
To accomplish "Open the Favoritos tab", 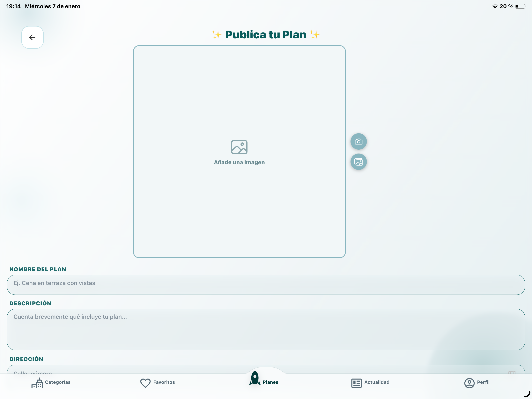I will pyautogui.click(x=158, y=382).
